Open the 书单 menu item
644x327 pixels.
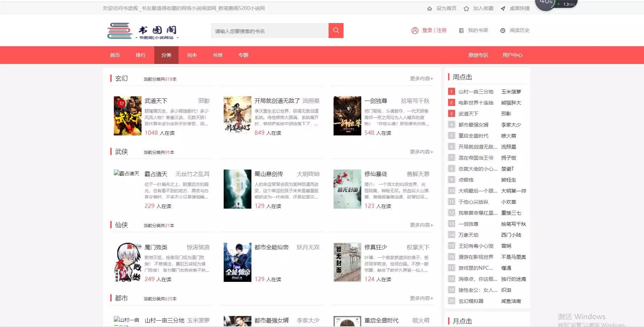pos(217,55)
